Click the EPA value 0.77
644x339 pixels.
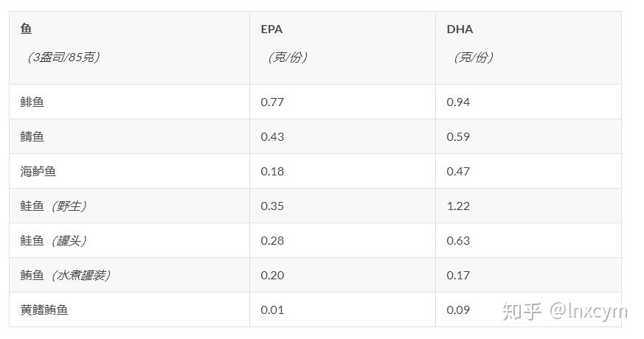pyautogui.click(x=272, y=102)
